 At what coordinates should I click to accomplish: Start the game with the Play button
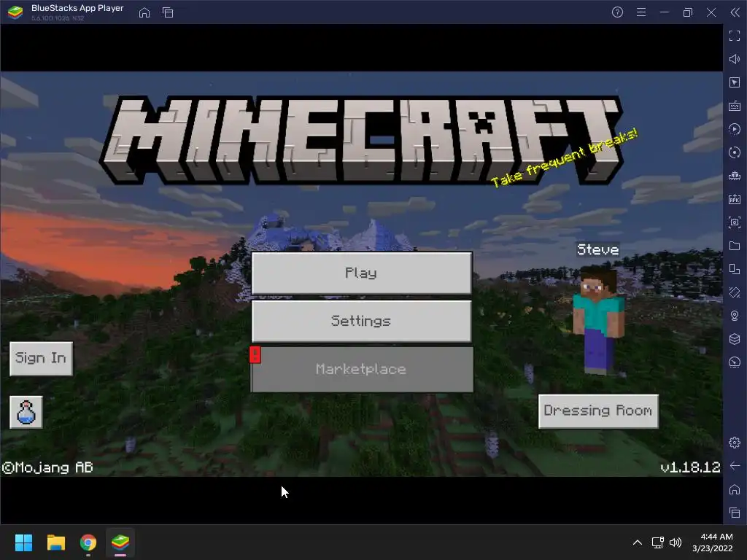tap(362, 273)
